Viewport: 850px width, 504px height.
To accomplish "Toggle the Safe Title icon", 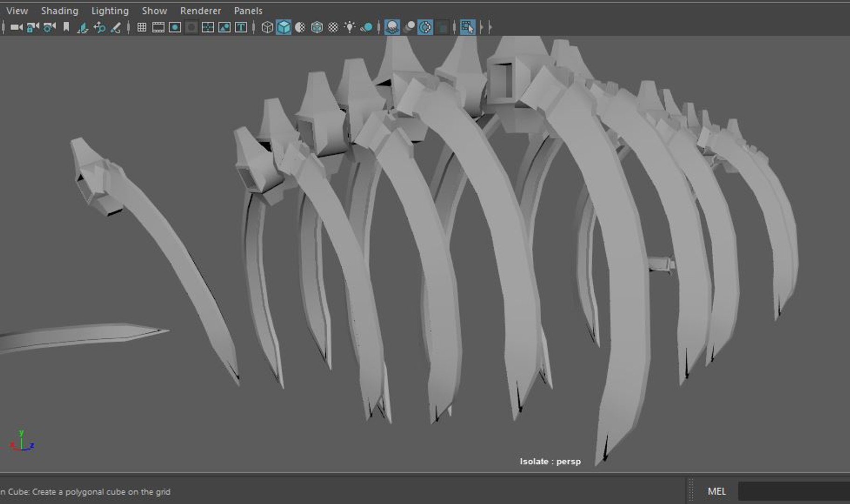I will point(241,28).
